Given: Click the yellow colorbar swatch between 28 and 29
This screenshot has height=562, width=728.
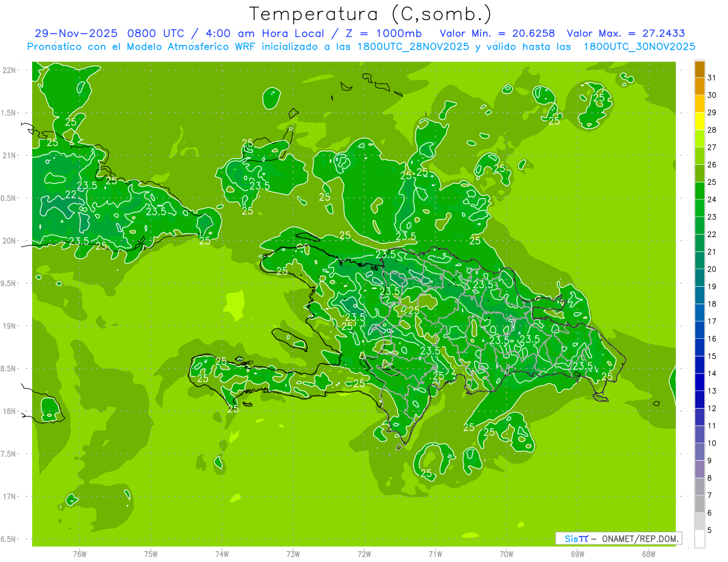Looking at the screenshot, I should (699, 122).
